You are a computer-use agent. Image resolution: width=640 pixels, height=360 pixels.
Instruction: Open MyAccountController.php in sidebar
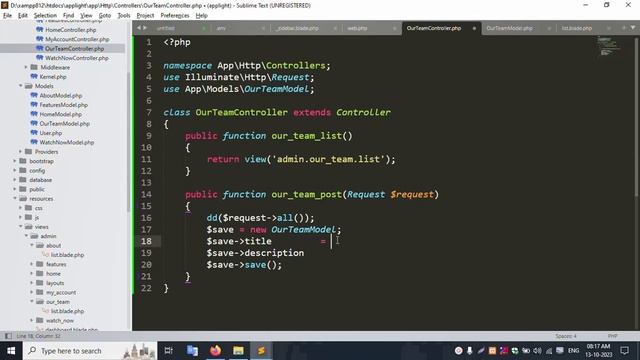coord(77,39)
